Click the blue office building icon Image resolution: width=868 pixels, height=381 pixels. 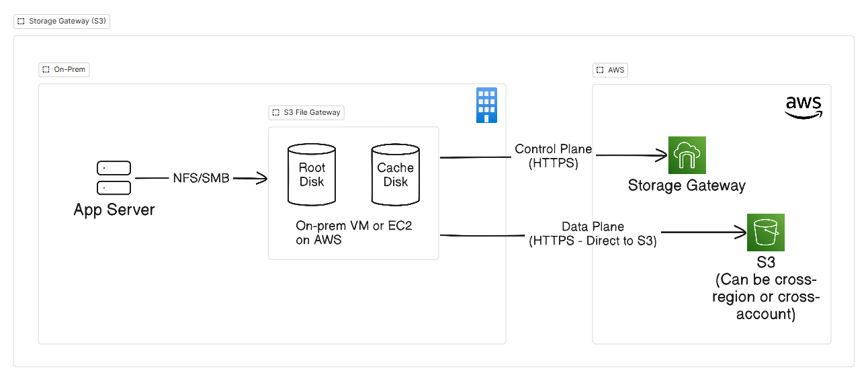[486, 105]
